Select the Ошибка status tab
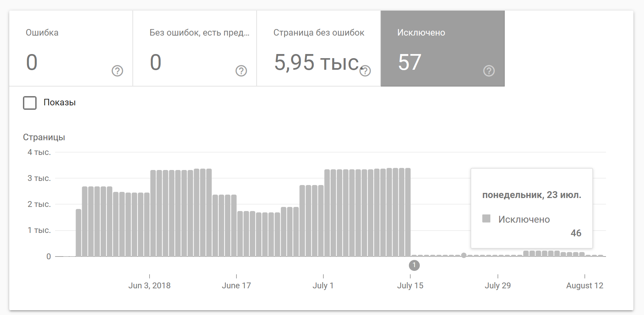This screenshot has width=644, height=315. 71,48
